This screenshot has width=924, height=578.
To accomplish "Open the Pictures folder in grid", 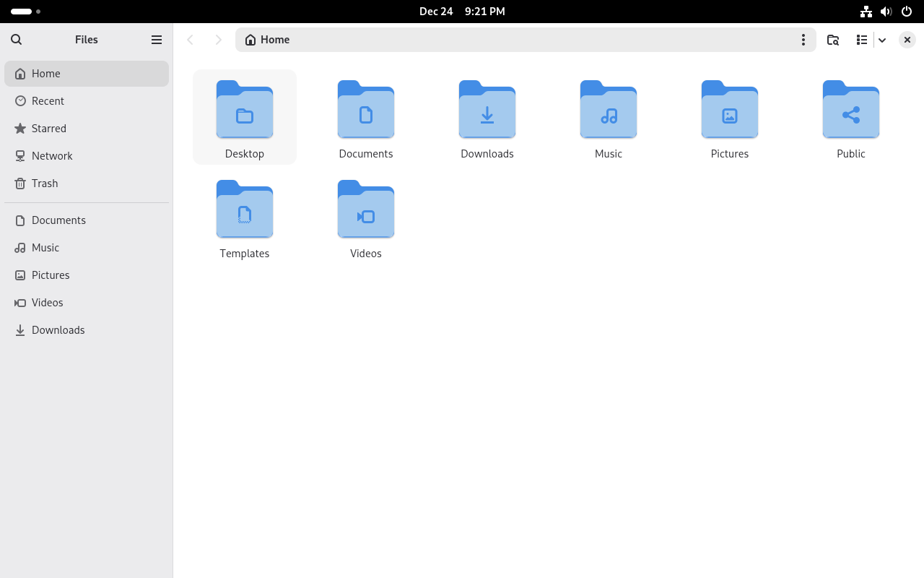I will pyautogui.click(x=730, y=111).
